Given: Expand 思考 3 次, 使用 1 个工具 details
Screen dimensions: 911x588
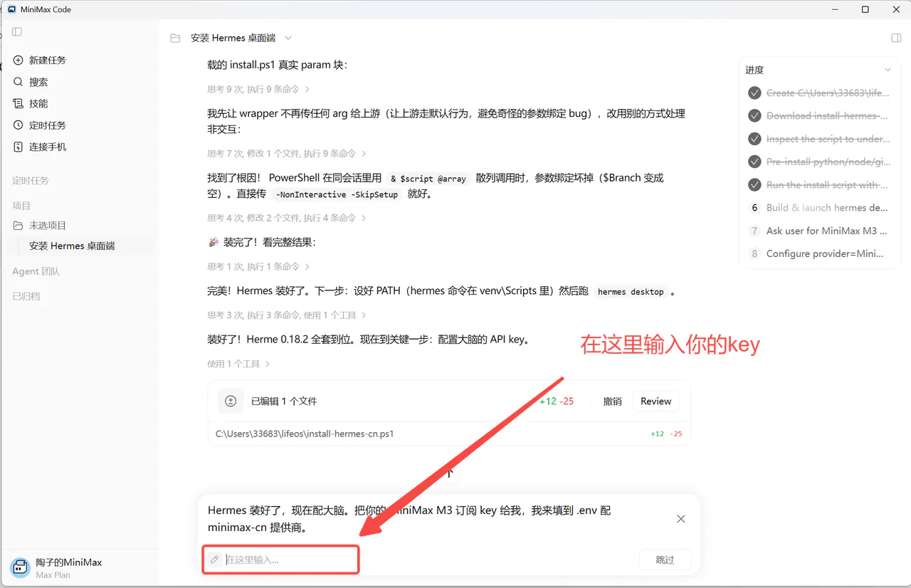Looking at the screenshot, I should [287, 315].
